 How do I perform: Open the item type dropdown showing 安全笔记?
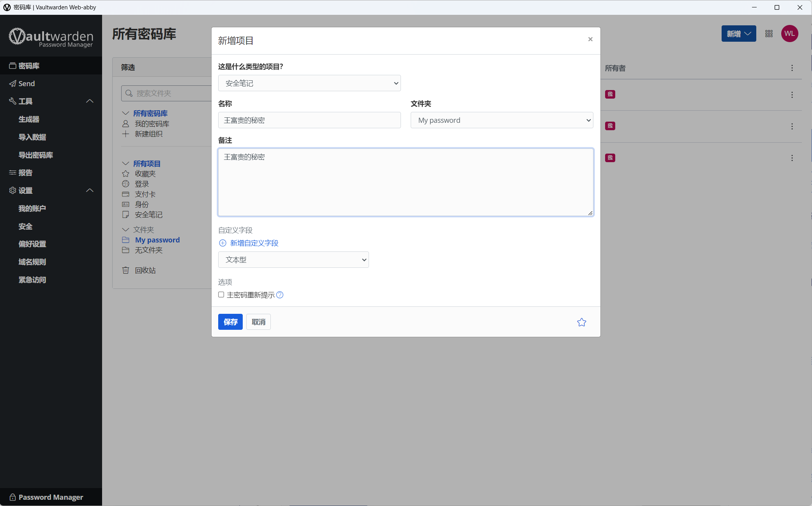click(309, 83)
